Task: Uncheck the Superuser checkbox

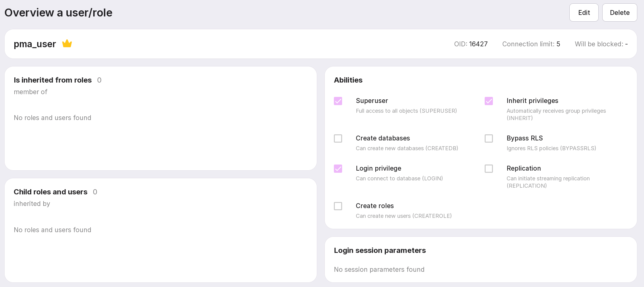Action: (x=338, y=101)
